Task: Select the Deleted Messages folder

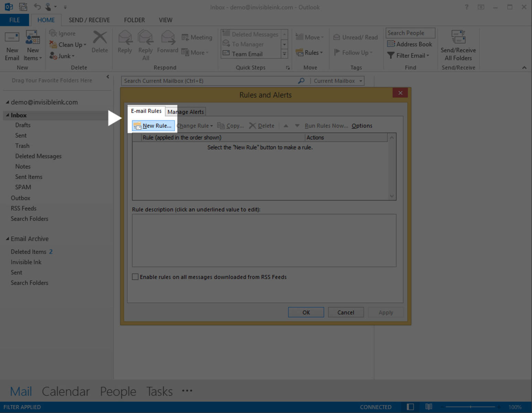Action: click(38, 156)
